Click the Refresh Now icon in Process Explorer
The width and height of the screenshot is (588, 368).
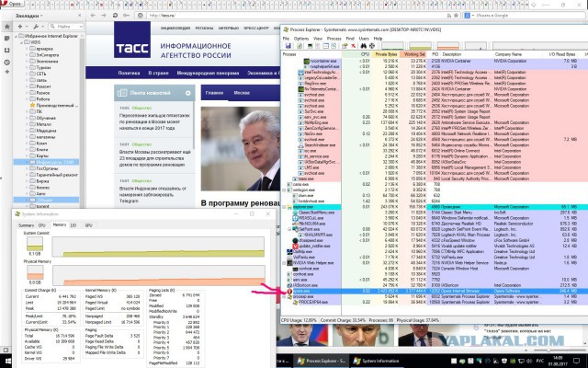pyautogui.click(x=300, y=46)
